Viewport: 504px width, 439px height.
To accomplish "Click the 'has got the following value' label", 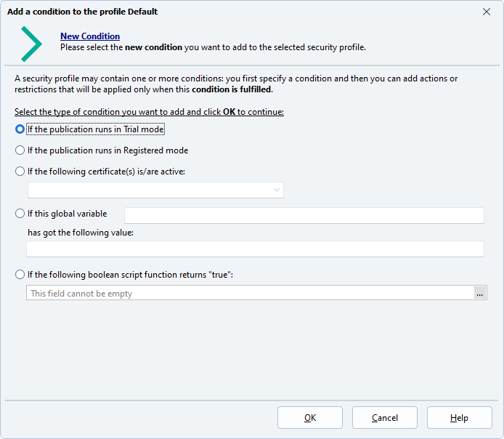I will pyautogui.click(x=81, y=233).
